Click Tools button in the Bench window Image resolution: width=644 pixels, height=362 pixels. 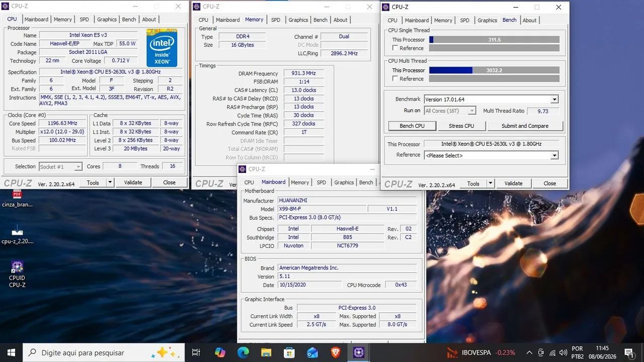pyautogui.click(x=473, y=184)
